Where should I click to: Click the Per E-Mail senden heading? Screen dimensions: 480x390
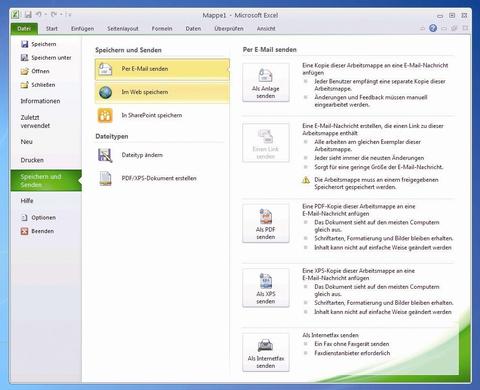click(269, 50)
